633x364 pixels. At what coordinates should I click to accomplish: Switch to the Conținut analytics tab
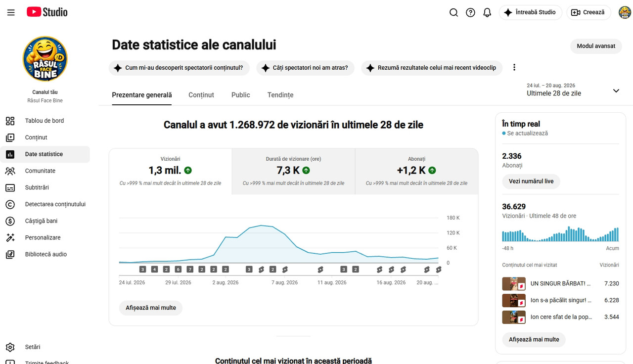click(x=201, y=95)
